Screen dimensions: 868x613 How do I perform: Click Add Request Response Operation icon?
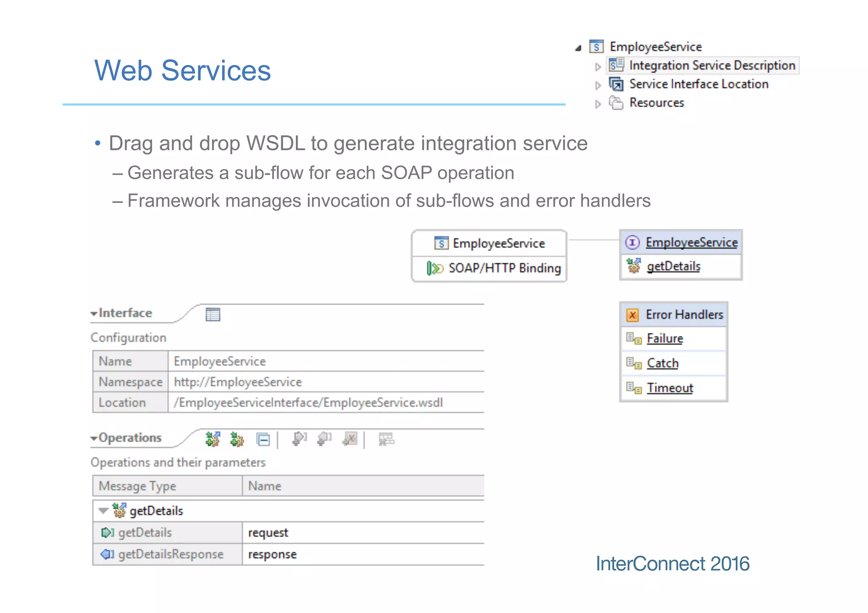[x=213, y=439]
